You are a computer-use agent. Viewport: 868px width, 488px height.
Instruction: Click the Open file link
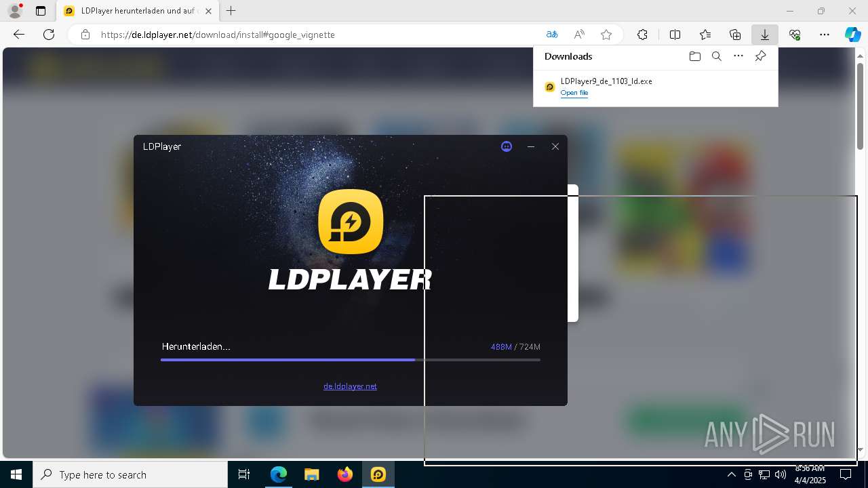click(574, 93)
